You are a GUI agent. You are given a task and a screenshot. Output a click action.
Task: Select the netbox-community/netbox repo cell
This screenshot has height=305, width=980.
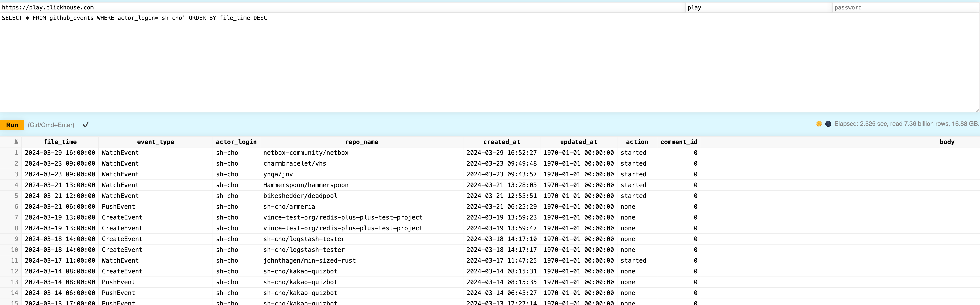click(x=306, y=152)
